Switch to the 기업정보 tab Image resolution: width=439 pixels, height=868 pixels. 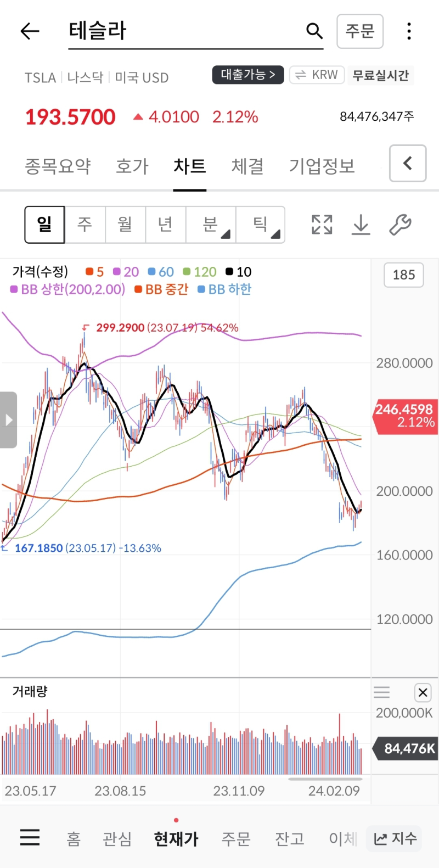pos(322,166)
